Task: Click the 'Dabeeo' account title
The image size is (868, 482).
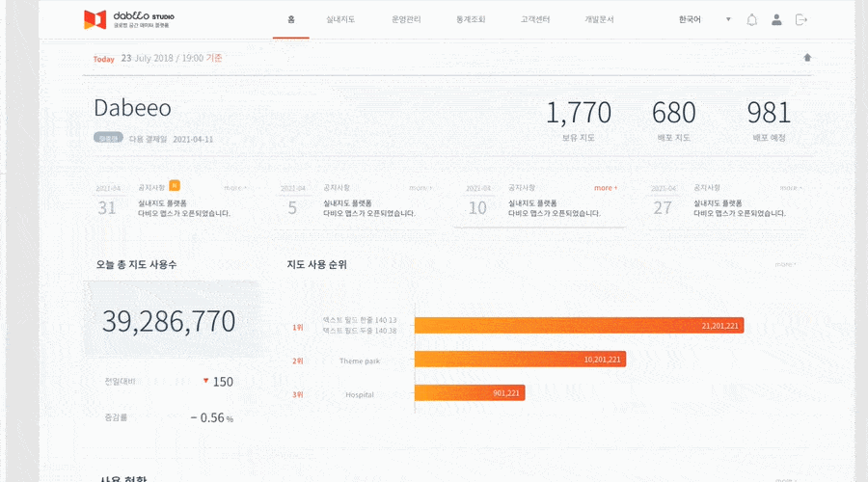Action: click(x=132, y=107)
